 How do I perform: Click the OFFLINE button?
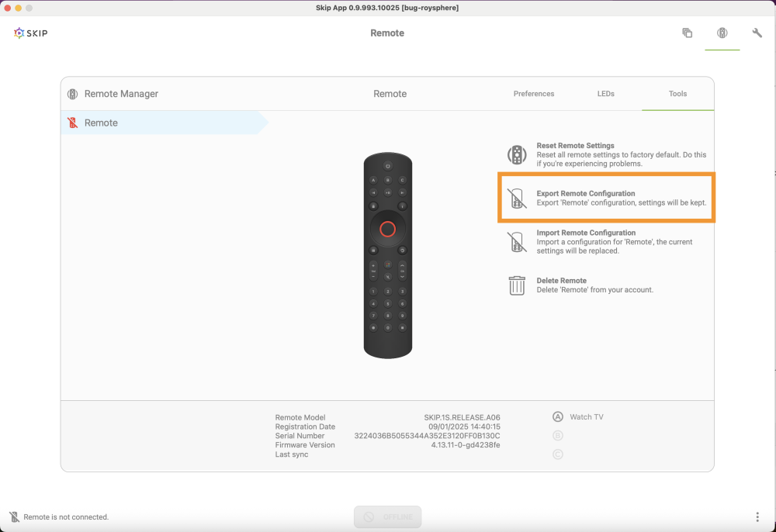[387, 516]
